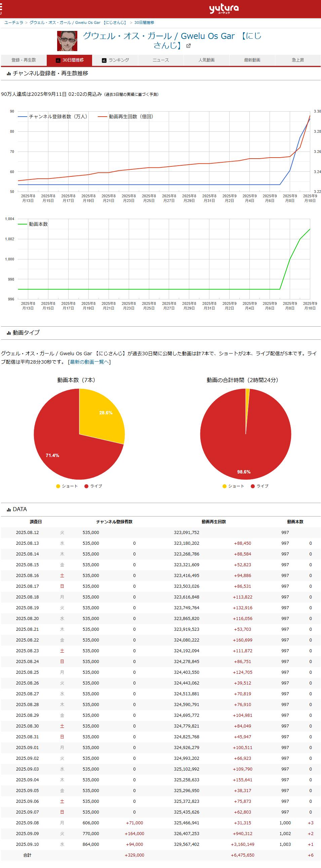Click the chart icon on 30日間推移 tab

(58, 60)
